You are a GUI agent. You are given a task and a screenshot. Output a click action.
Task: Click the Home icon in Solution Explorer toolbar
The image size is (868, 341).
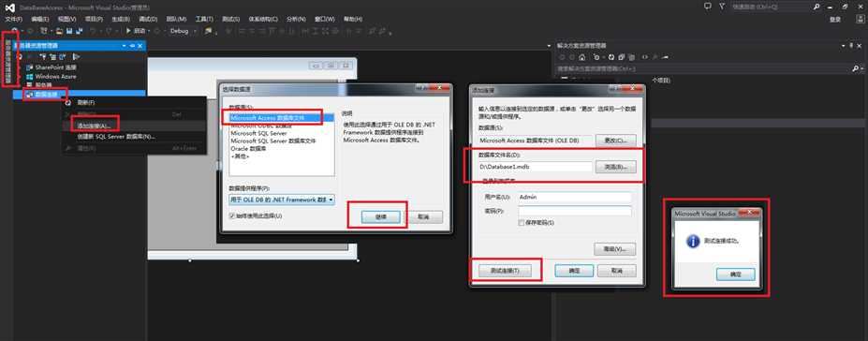coord(581,57)
